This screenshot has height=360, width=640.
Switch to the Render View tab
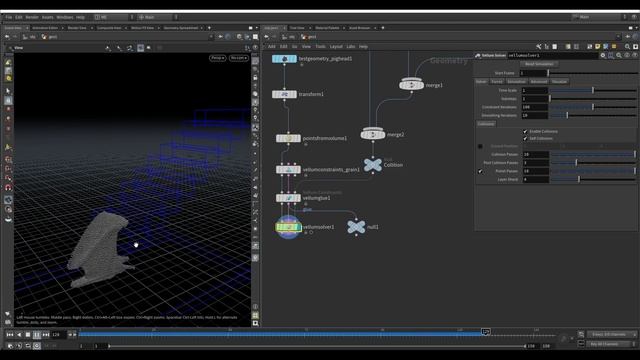(x=77, y=28)
